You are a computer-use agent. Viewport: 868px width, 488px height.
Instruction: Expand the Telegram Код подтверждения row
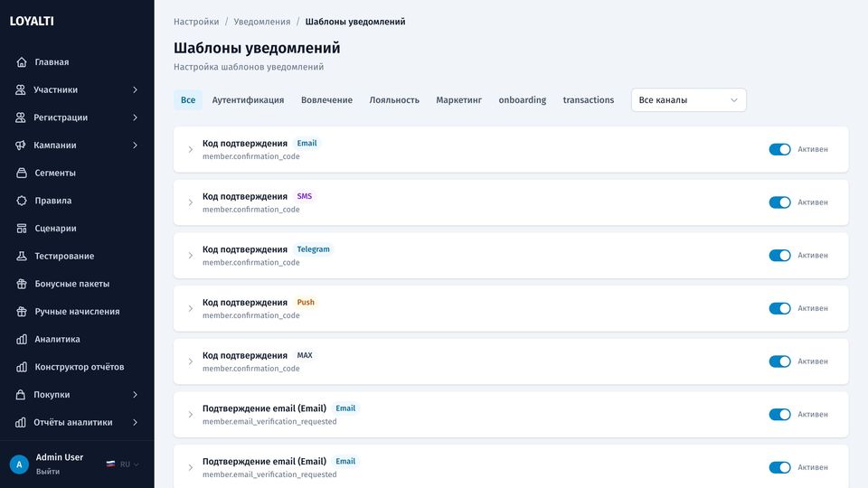click(191, 256)
